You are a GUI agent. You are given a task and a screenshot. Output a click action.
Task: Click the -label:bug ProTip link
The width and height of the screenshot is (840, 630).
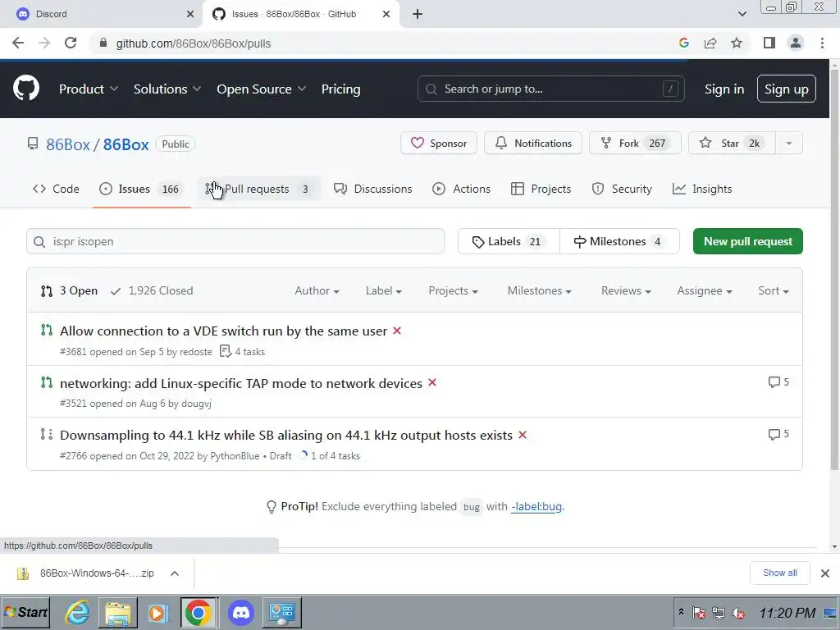tap(536, 506)
